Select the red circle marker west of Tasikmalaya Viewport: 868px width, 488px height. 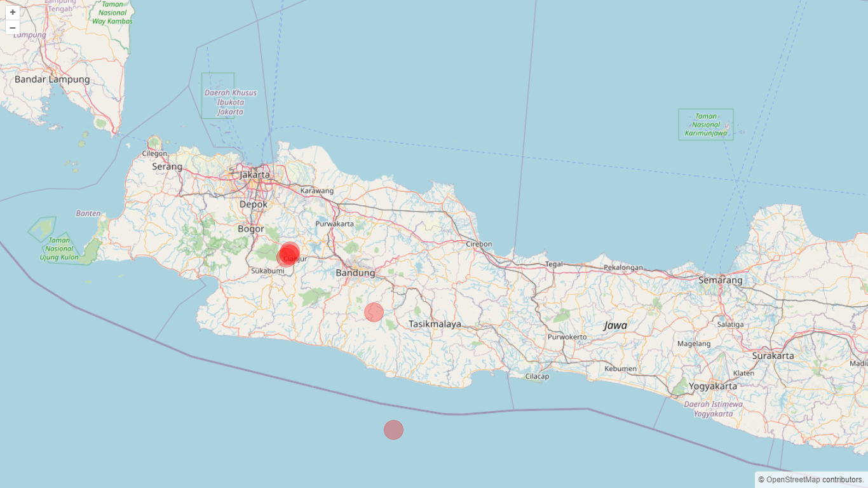(374, 312)
